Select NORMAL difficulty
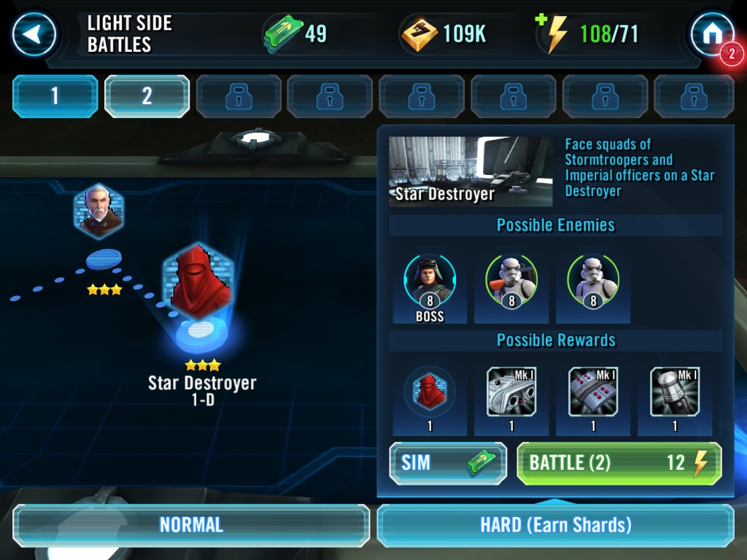747x560 pixels. point(191,525)
